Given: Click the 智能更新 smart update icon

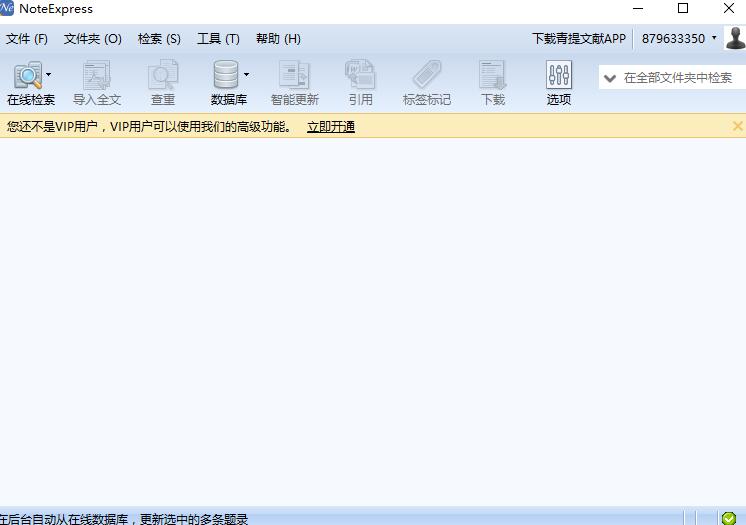Looking at the screenshot, I should [294, 82].
